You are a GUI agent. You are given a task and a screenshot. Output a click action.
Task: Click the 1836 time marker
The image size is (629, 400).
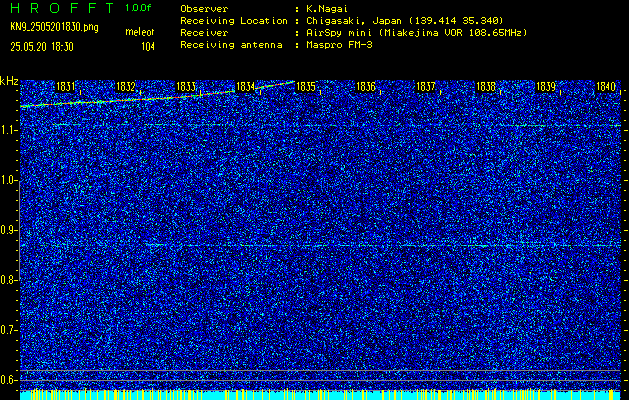[x=365, y=87]
